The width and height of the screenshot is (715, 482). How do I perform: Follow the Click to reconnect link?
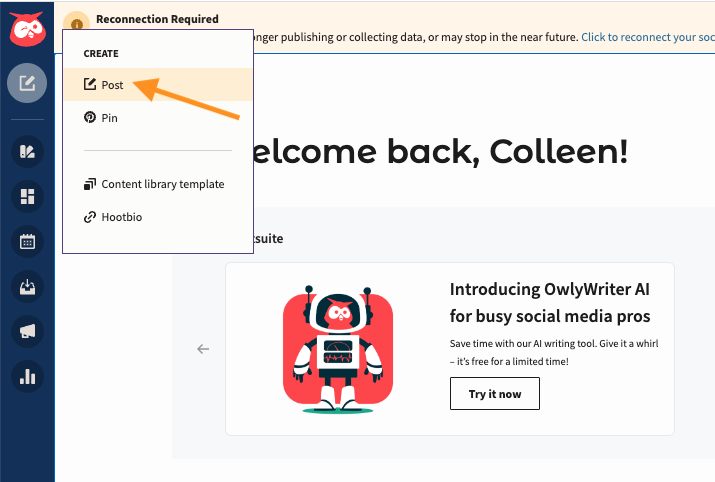(x=647, y=37)
